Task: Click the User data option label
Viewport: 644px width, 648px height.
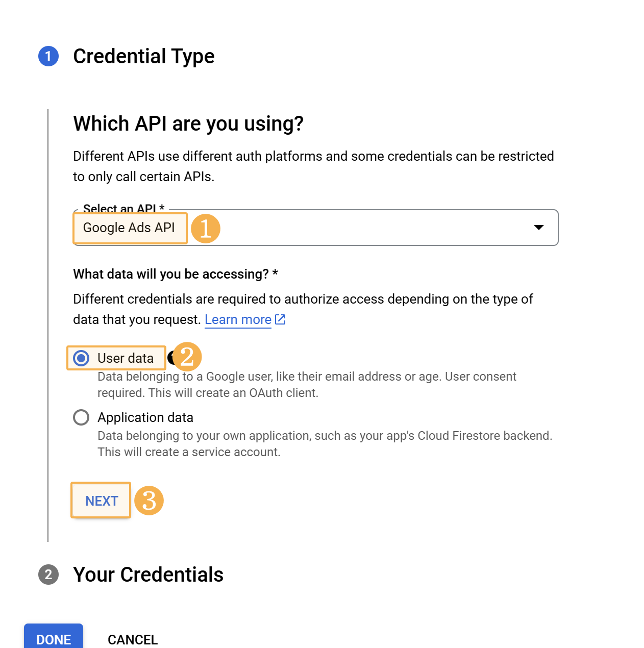Action: click(126, 358)
